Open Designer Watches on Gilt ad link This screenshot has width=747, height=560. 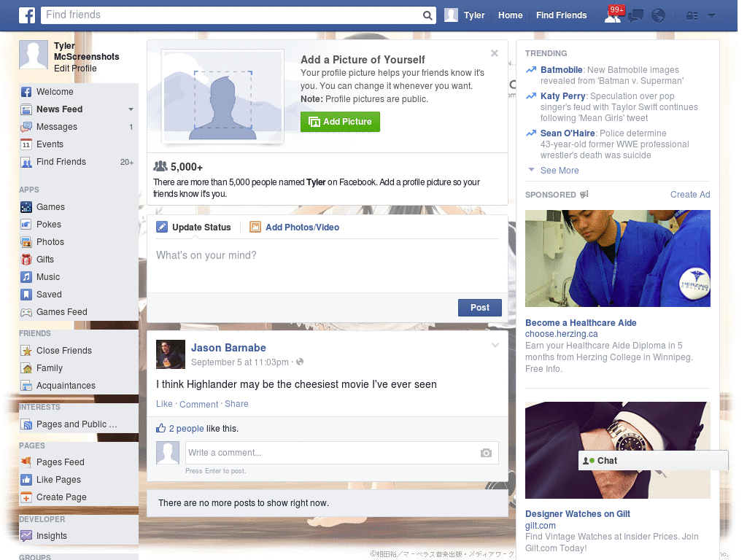[578, 514]
